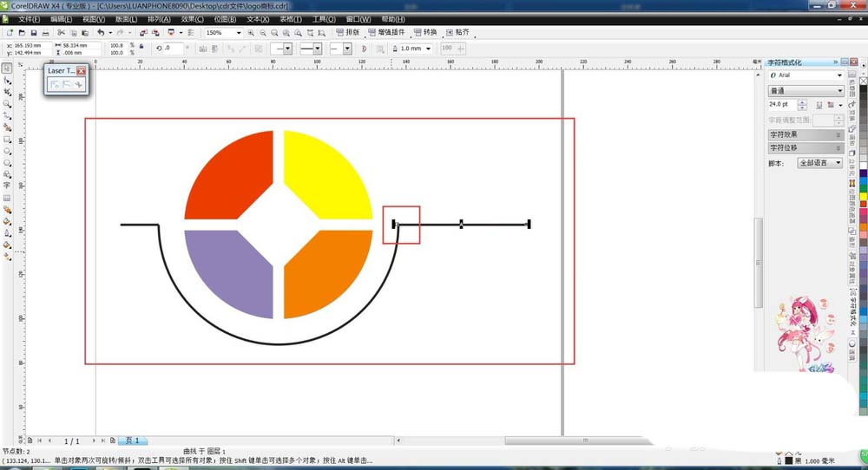
Task: Toggle the underline button in character panel
Action: tap(818, 104)
